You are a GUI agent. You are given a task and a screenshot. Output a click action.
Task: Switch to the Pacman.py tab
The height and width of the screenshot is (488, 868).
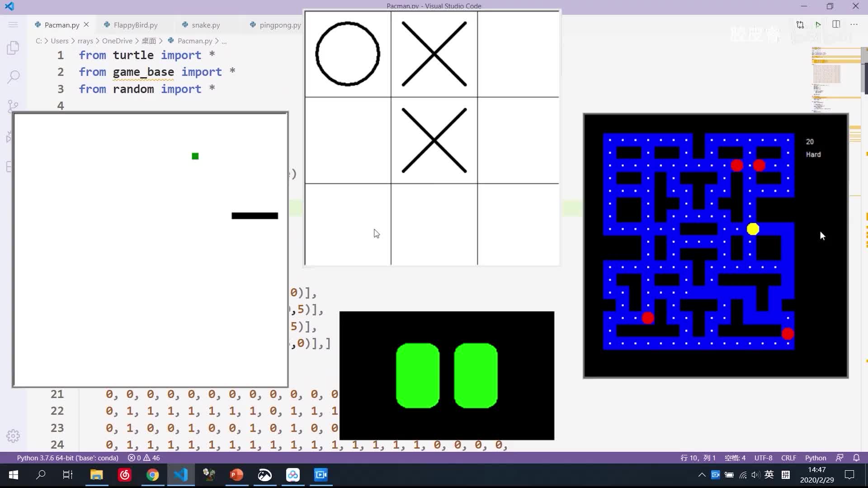(x=62, y=25)
